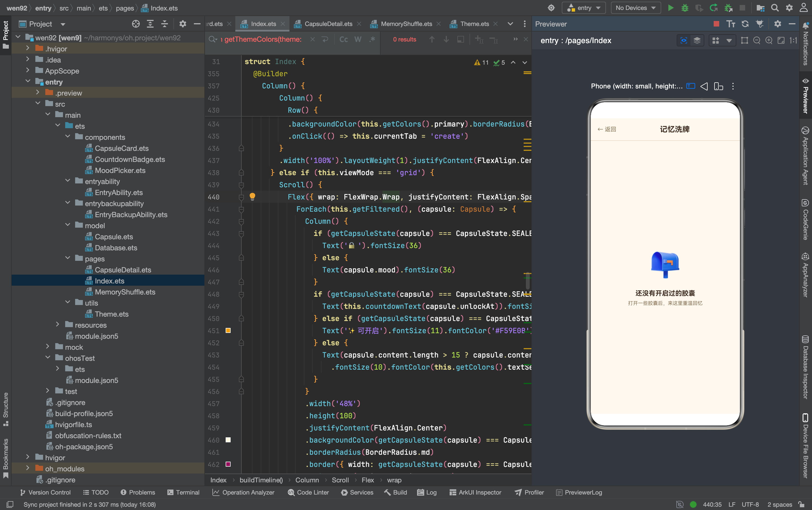Click the white color swatch on line 460
The image size is (812, 510).
click(x=228, y=440)
